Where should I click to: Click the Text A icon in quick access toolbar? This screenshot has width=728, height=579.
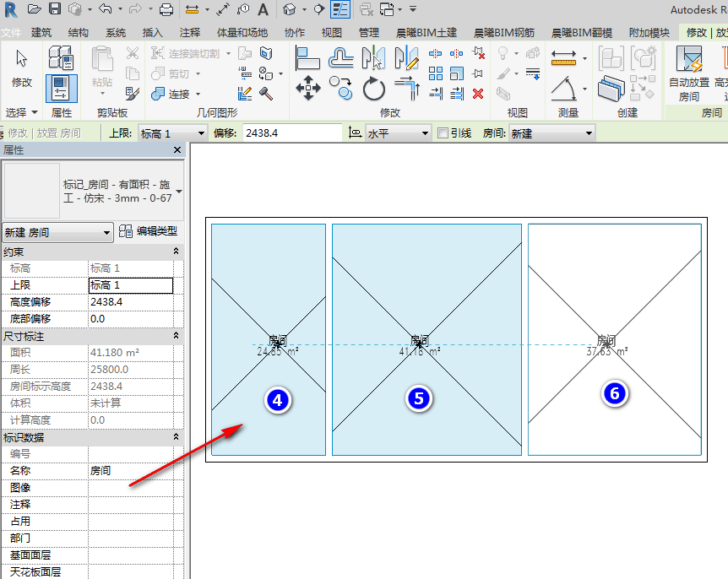coord(263,9)
